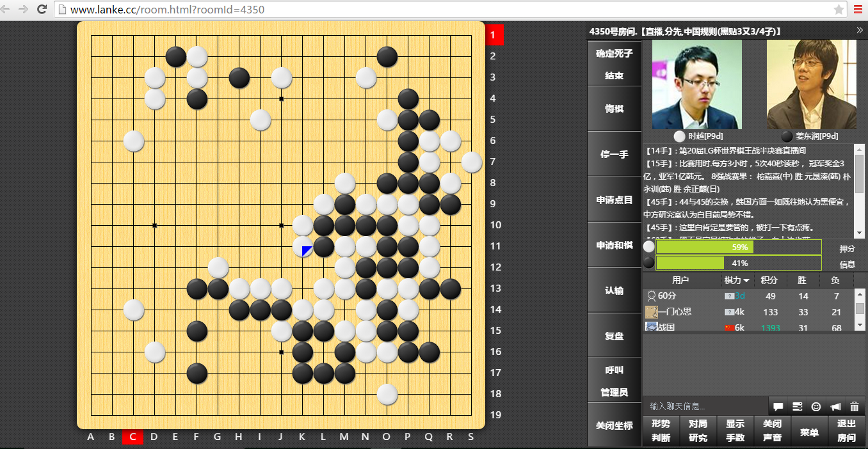Click the user list scrollbar up arrow
This screenshot has height=449, width=868.
click(860, 294)
